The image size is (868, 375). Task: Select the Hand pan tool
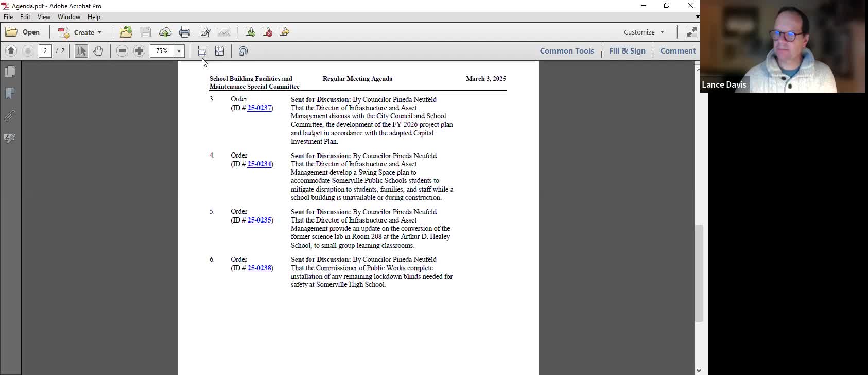pyautogui.click(x=98, y=50)
